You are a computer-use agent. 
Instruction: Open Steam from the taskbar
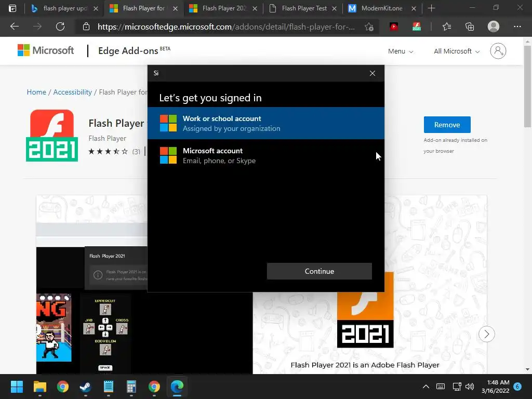pyautogui.click(x=85, y=387)
